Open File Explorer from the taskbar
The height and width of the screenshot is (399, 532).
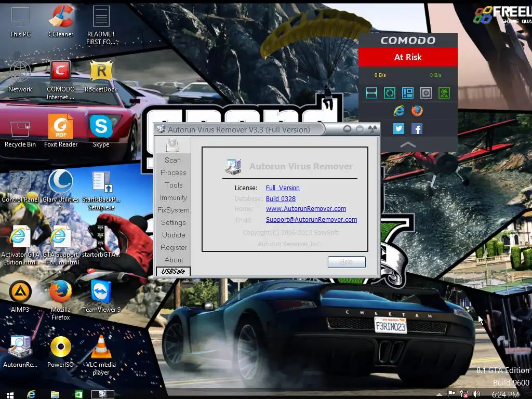point(55,394)
